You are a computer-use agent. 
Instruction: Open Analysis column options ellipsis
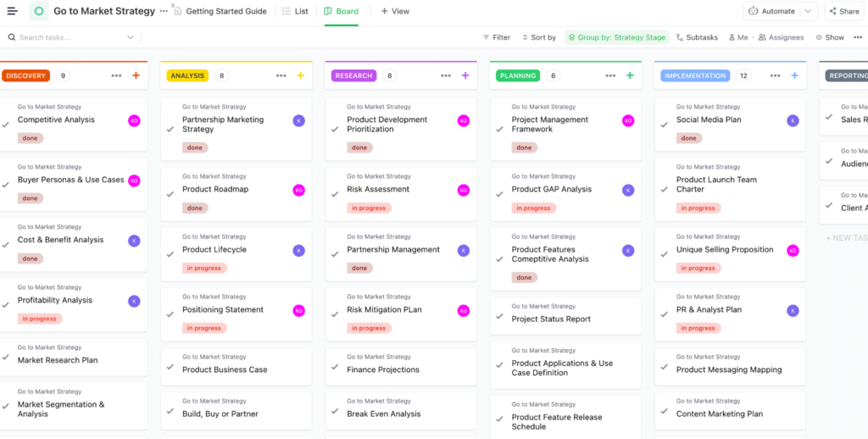click(x=281, y=75)
